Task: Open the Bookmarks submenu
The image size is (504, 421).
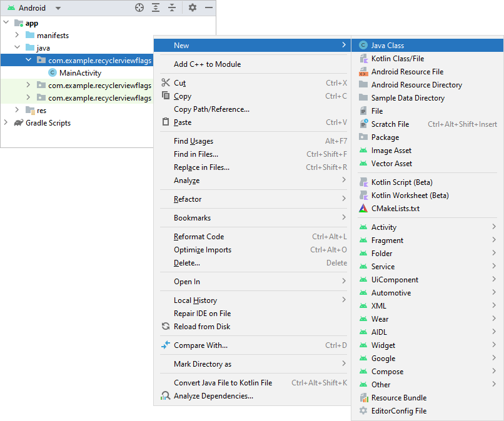Action: [252, 218]
